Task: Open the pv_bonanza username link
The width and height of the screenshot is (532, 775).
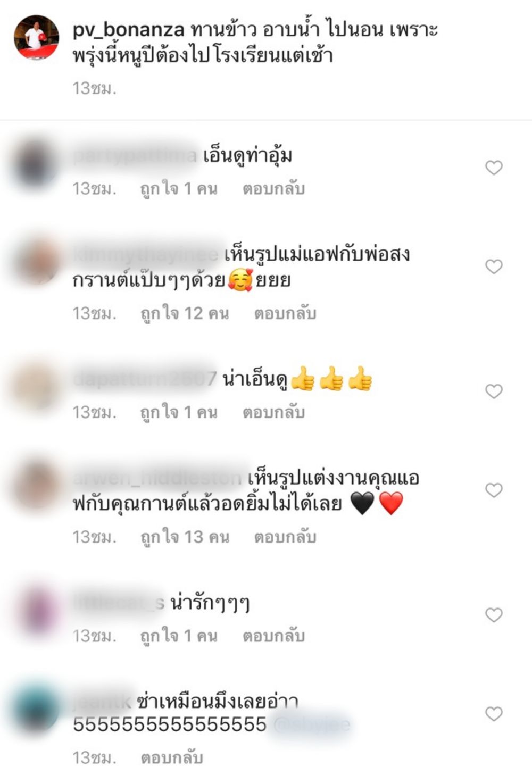Action: point(129,30)
